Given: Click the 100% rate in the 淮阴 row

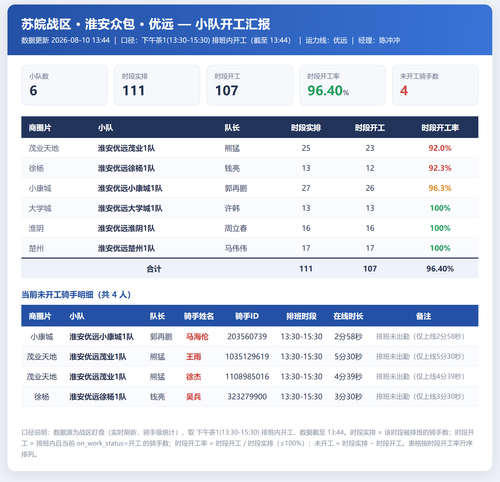Looking at the screenshot, I should click(x=440, y=228).
